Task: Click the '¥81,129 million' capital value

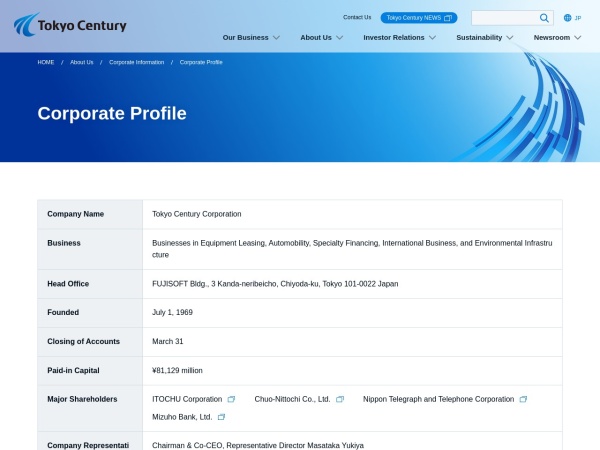Action: coord(177,370)
